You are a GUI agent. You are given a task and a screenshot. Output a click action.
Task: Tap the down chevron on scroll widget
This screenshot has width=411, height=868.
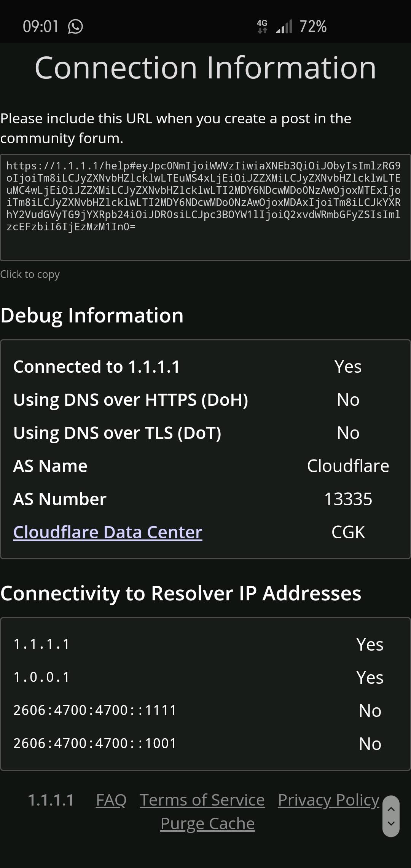[x=391, y=823]
